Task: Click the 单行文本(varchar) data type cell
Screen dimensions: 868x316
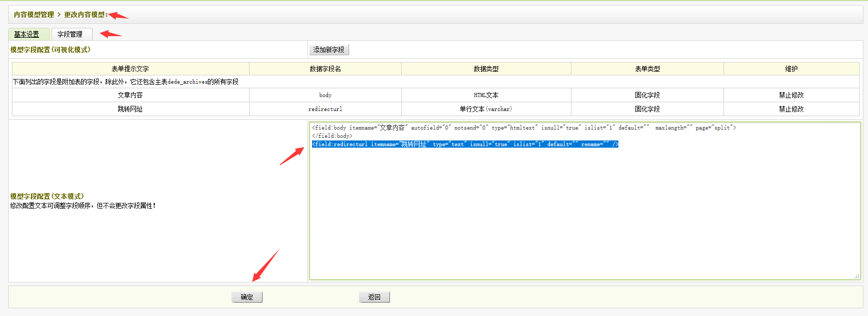Action: (x=486, y=109)
